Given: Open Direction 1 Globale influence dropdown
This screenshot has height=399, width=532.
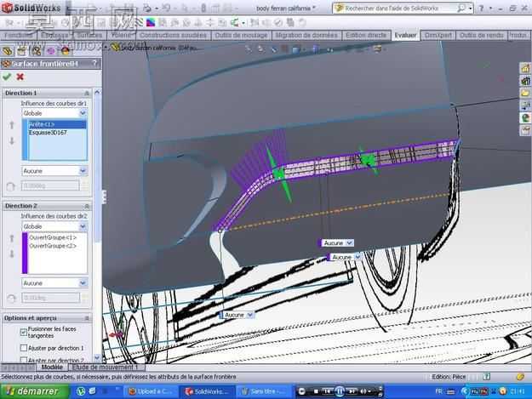Looking at the screenshot, I should click(x=83, y=113).
